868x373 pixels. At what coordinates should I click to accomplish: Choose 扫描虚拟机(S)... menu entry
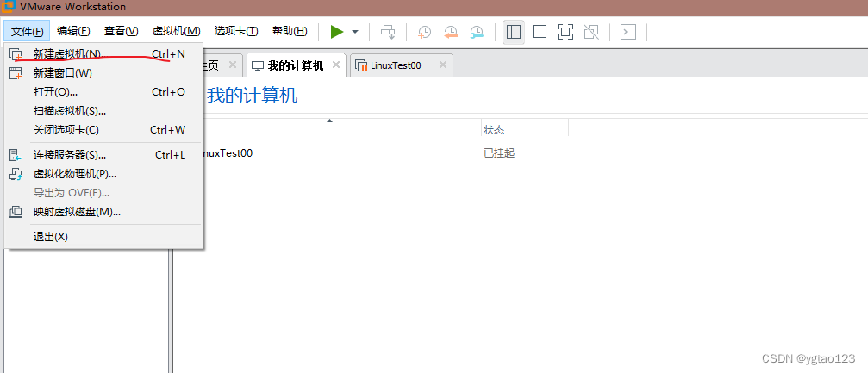tap(104, 110)
